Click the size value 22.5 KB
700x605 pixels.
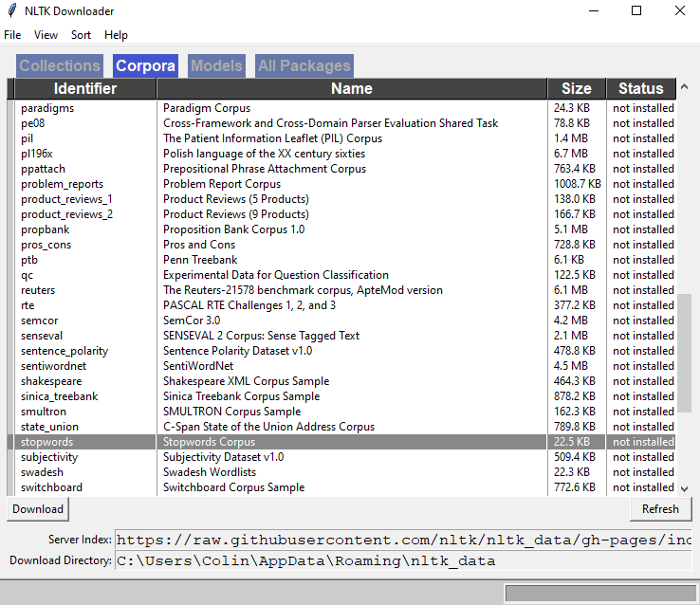click(571, 442)
